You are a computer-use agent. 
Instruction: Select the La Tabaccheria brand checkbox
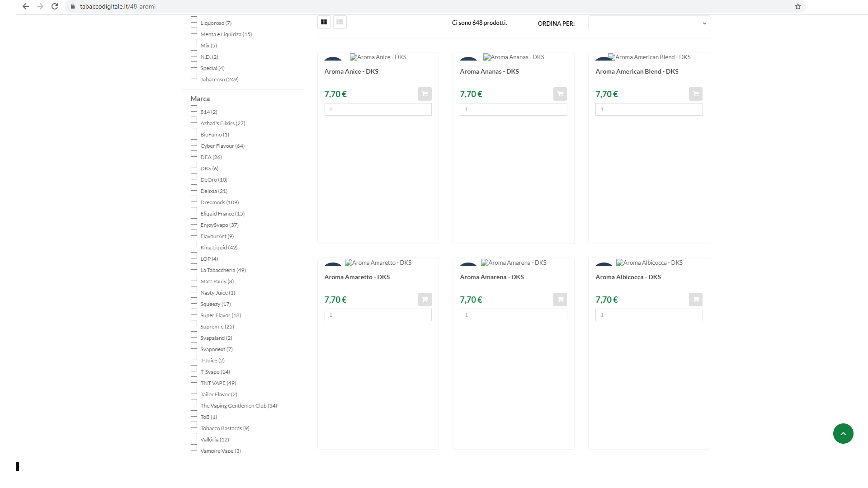(x=194, y=267)
